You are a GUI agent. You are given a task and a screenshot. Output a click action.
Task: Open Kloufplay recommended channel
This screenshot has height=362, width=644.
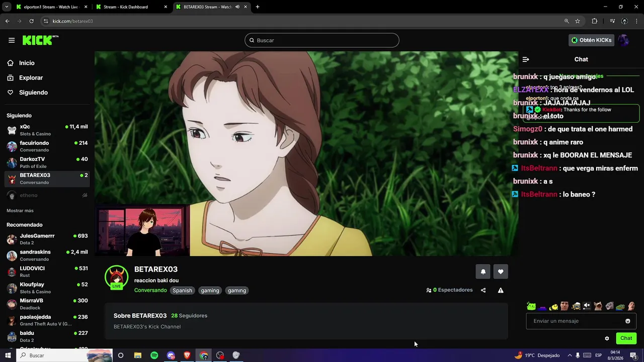(x=47, y=288)
